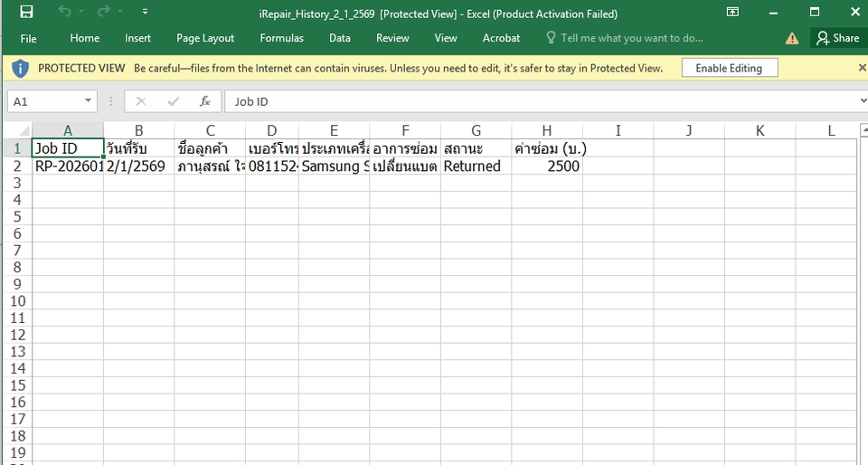Click the lightbulb Tell me icon
868x465 pixels.
pos(551,38)
